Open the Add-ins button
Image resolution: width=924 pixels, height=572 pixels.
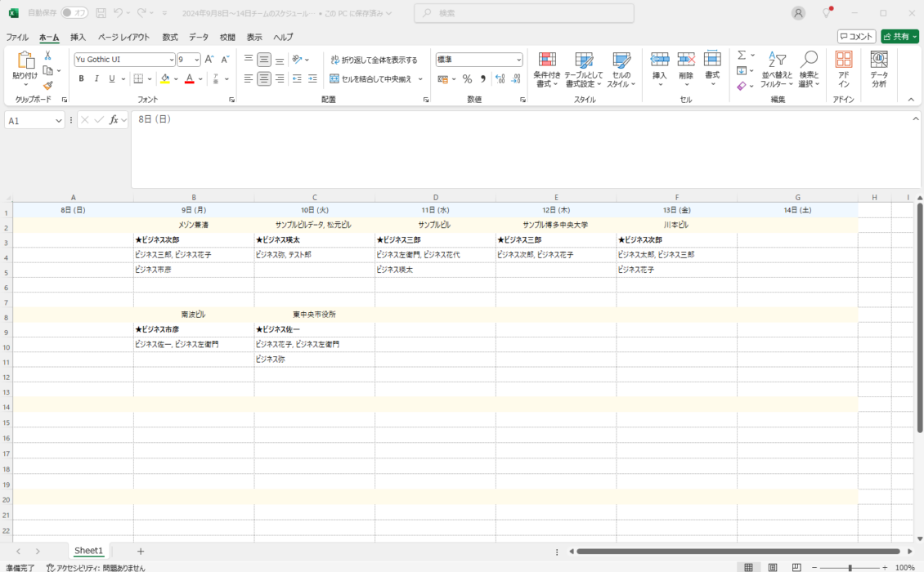click(x=844, y=69)
